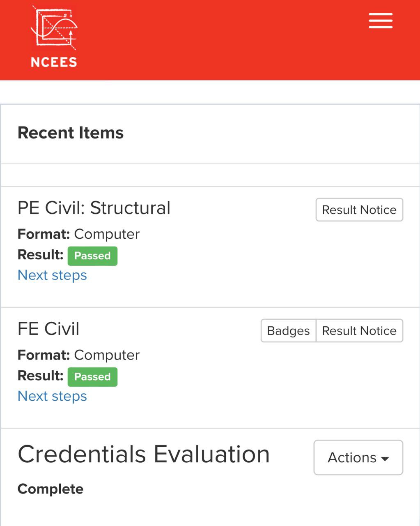
Task: Open Result Notice for PE Civil: Structural
Action: (x=359, y=210)
